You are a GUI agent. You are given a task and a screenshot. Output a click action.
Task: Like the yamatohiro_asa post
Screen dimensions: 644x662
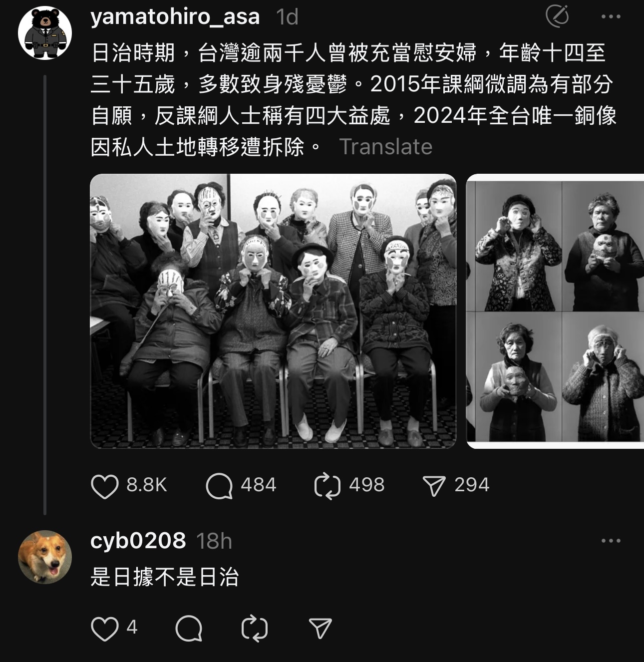click(105, 486)
